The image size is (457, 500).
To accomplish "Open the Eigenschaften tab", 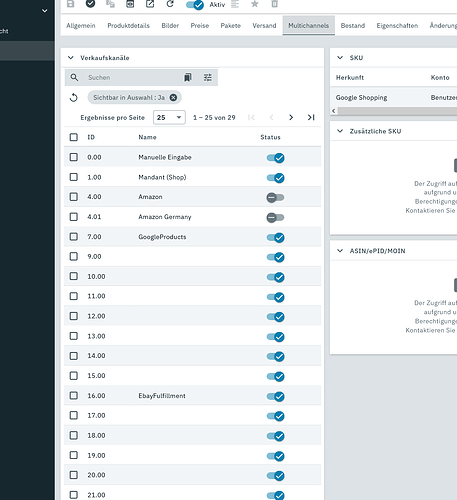I will pos(397,26).
